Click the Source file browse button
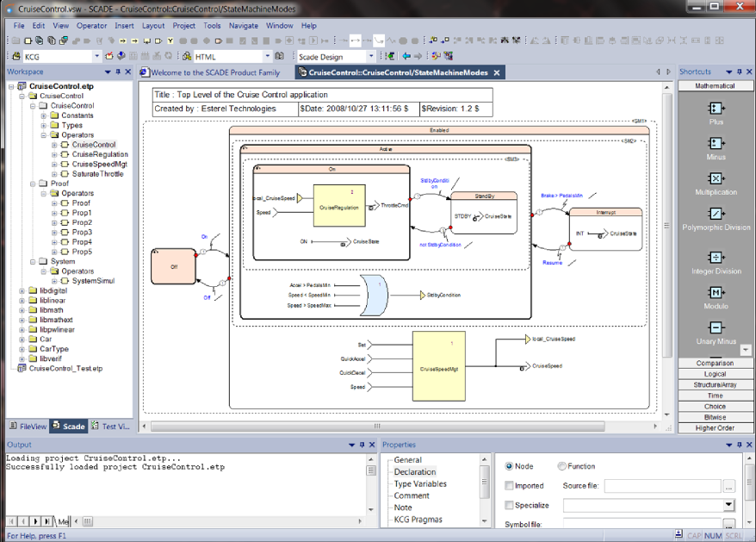Screen dimensions: 756x542 pyautogui.click(x=728, y=487)
